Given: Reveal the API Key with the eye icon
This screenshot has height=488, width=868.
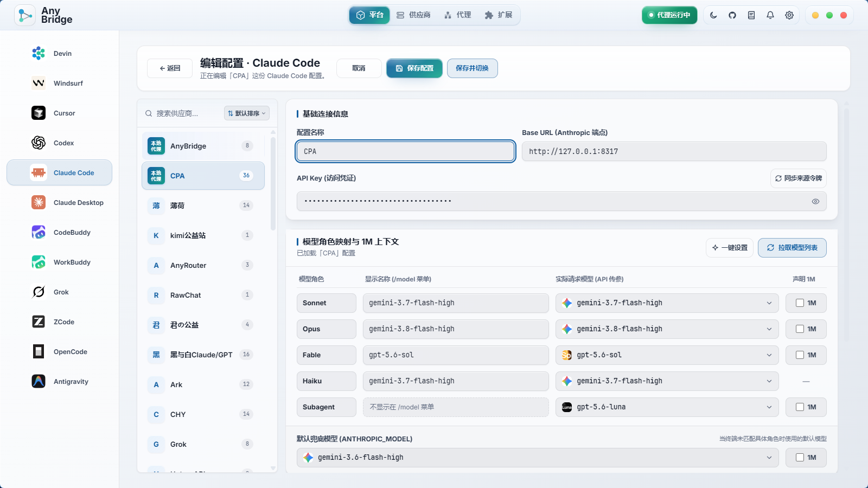Looking at the screenshot, I should click(x=815, y=201).
